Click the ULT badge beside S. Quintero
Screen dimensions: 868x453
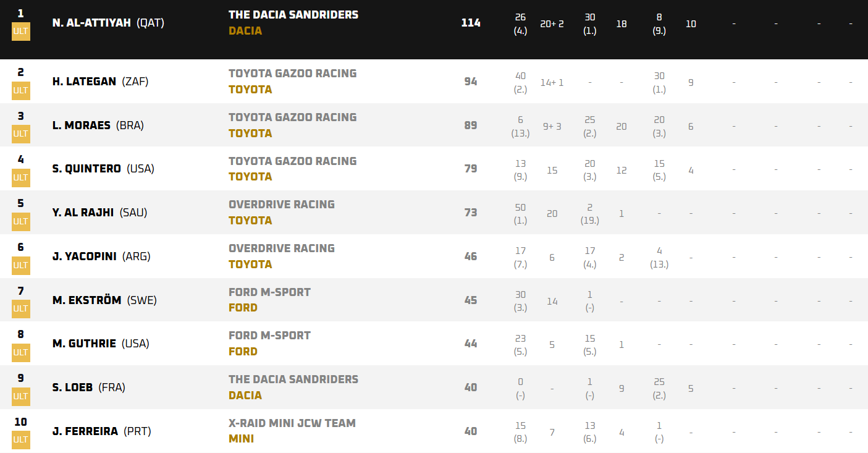[20, 177]
